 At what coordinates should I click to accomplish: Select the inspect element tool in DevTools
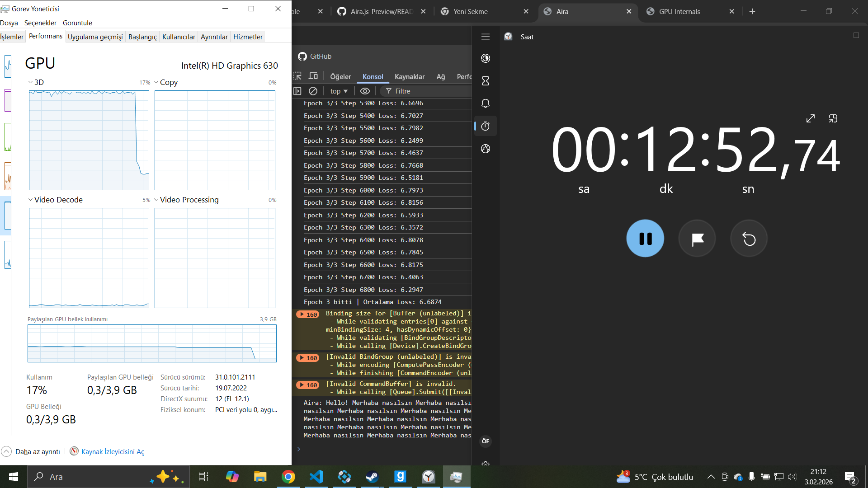(298, 76)
